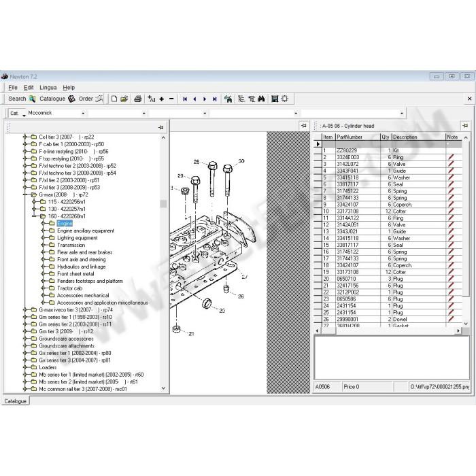The width and height of the screenshot is (476, 476).
Task: Select Engine ancillary equipment folder
Action: [x=86, y=231]
